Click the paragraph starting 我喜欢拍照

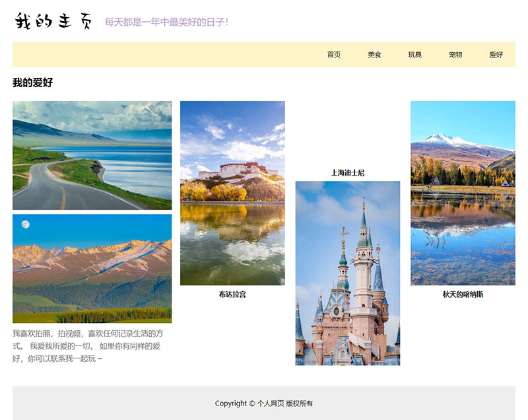click(88, 346)
